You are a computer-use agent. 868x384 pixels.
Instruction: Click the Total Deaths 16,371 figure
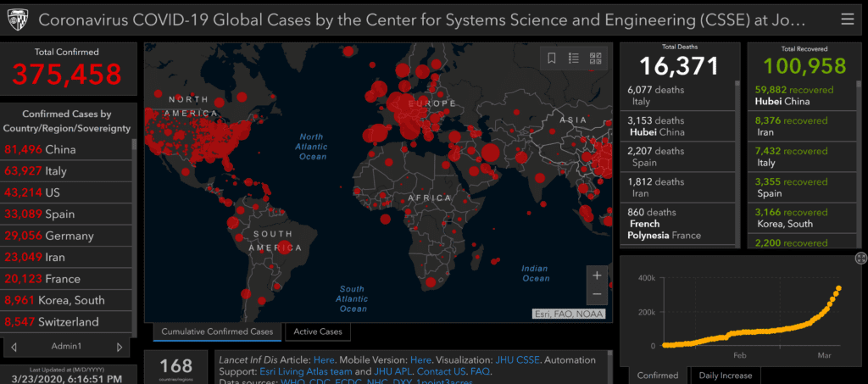tap(679, 66)
